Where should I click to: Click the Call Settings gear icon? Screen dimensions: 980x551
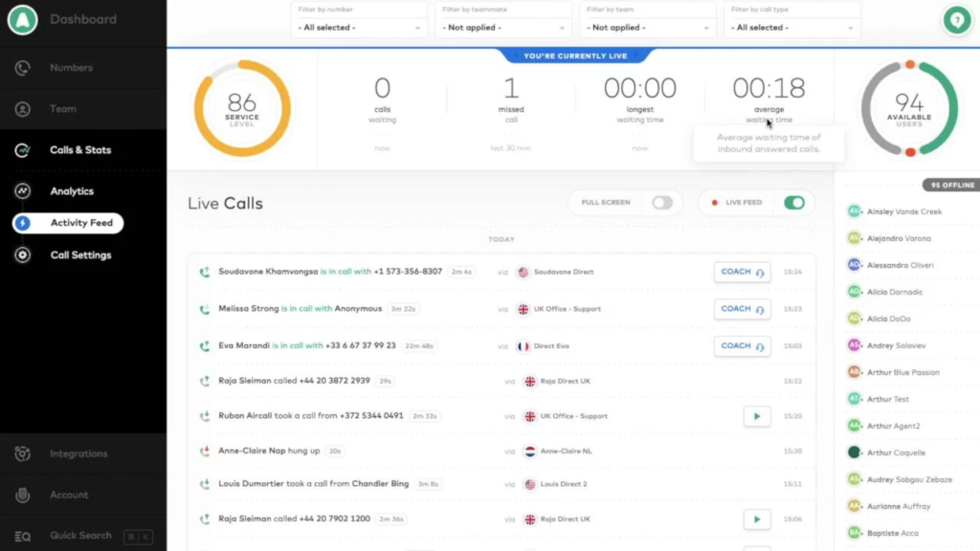21,254
